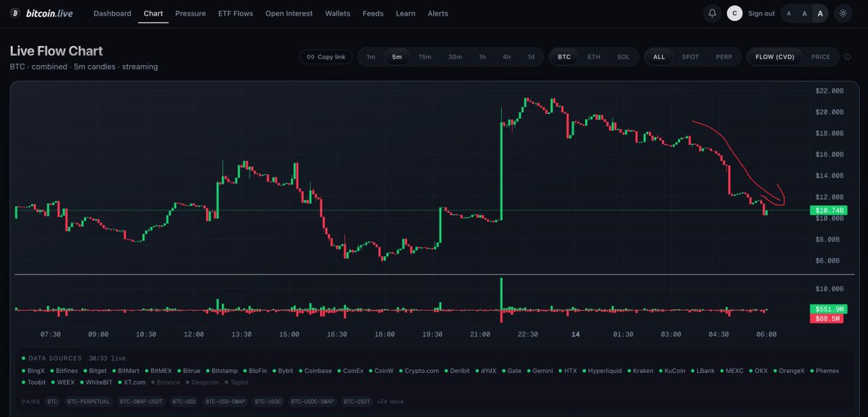The image size is (868, 417).
Task: Go to the Learn page
Action: (x=406, y=13)
